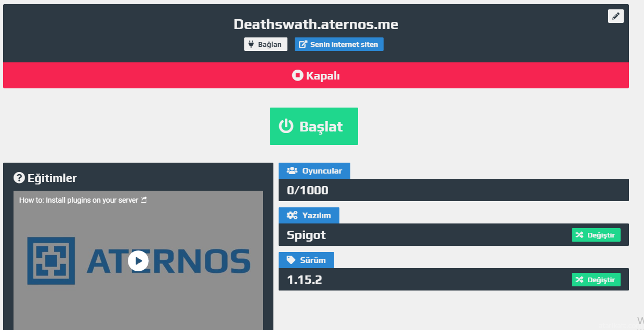Start the server with Başlat
644x330 pixels.
tap(313, 126)
